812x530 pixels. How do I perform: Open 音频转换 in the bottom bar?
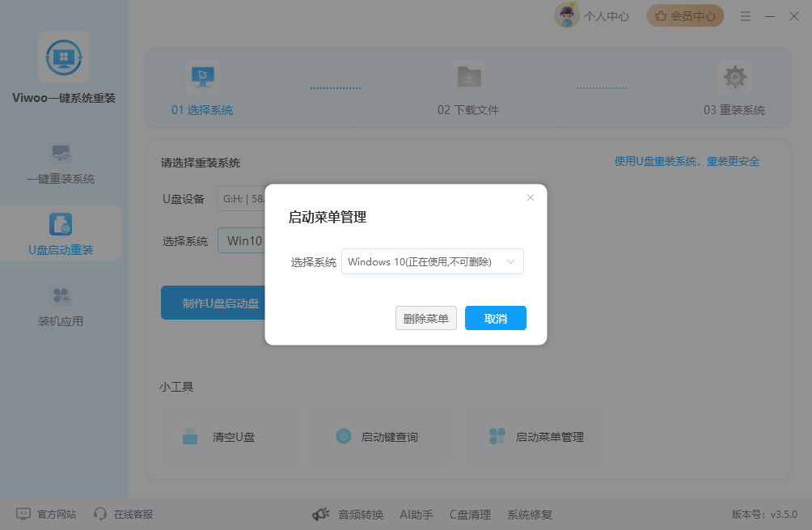coord(361,515)
